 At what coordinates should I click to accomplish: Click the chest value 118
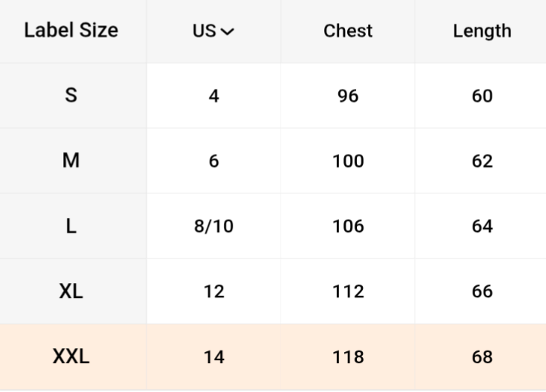(x=348, y=357)
